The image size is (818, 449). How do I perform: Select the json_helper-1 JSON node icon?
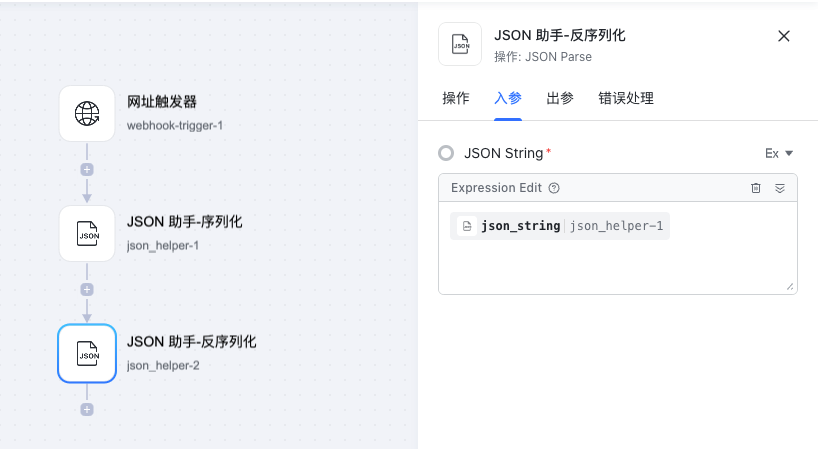tap(87, 234)
